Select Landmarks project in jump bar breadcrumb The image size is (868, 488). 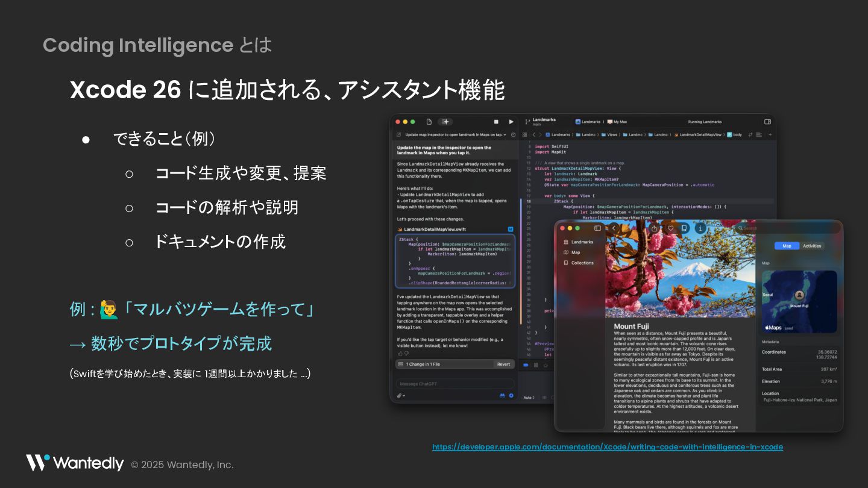(558, 135)
